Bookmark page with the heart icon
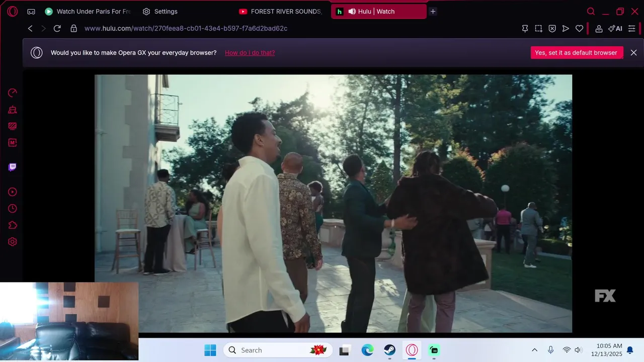644x362 pixels. tap(579, 29)
